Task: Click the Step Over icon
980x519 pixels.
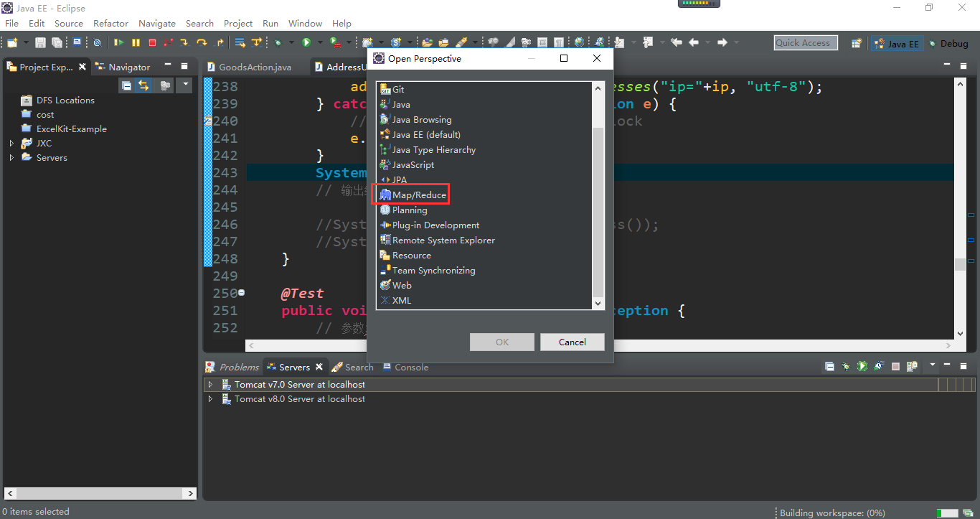Action: tap(202, 43)
